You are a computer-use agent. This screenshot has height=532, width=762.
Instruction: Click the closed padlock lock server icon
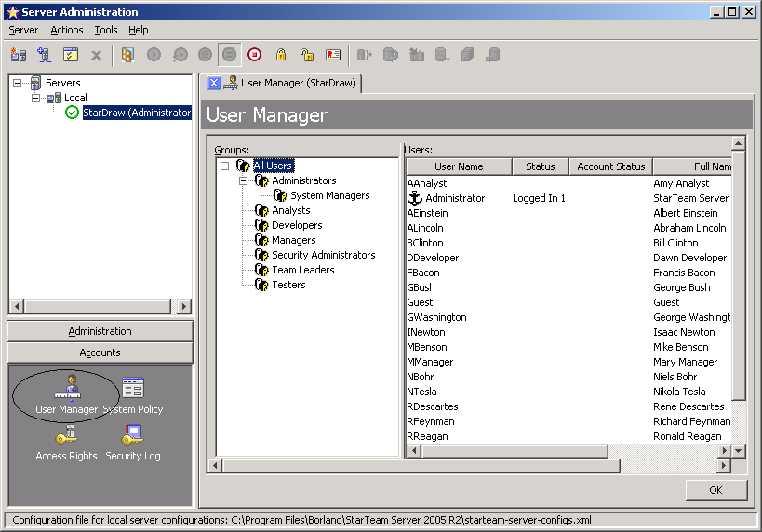[281, 55]
